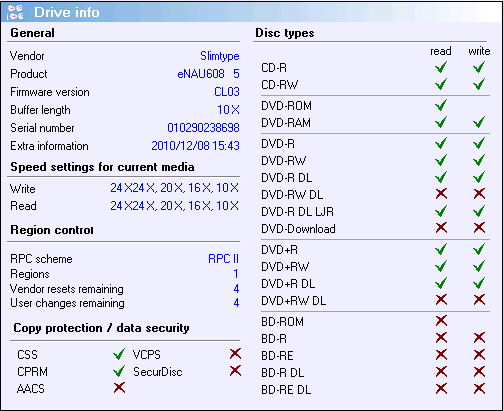Click the CSS support green checkmark
Screen dimensions: 504x411
[x=119, y=354]
